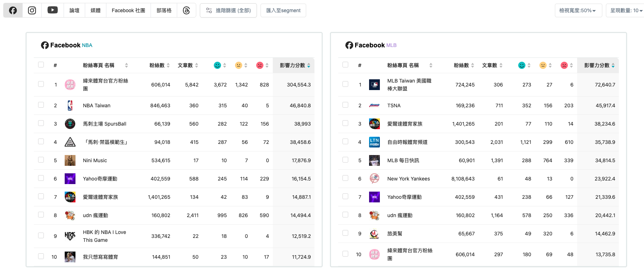Check the NBA Taiwan row checkbox
The image size is (644, 272).
[x=41, y=105]
